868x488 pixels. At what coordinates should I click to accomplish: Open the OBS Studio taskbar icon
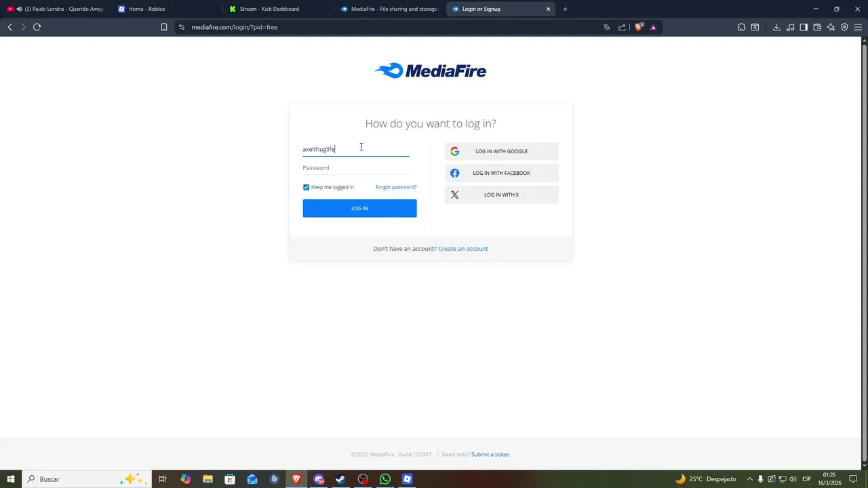pyautogui.click(x=363, y=479)
